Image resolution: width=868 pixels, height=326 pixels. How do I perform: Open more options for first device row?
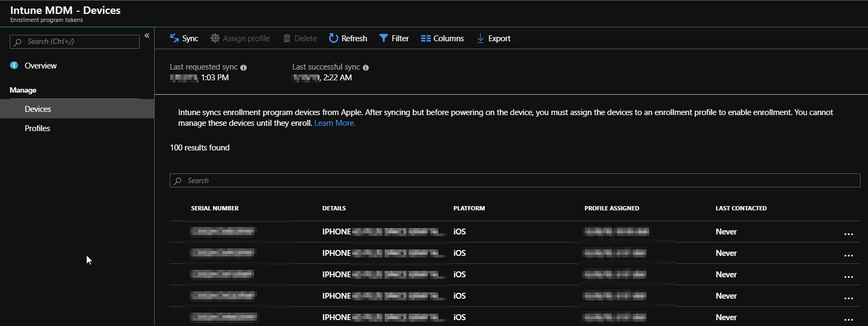[848, 233]
